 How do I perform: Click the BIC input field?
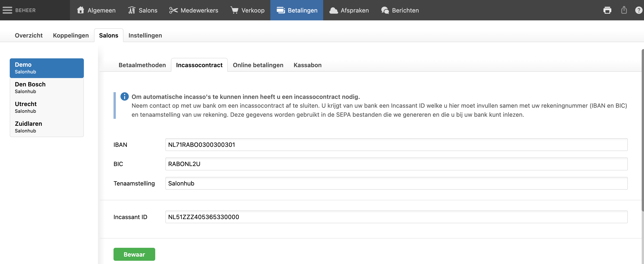[396, 164]
